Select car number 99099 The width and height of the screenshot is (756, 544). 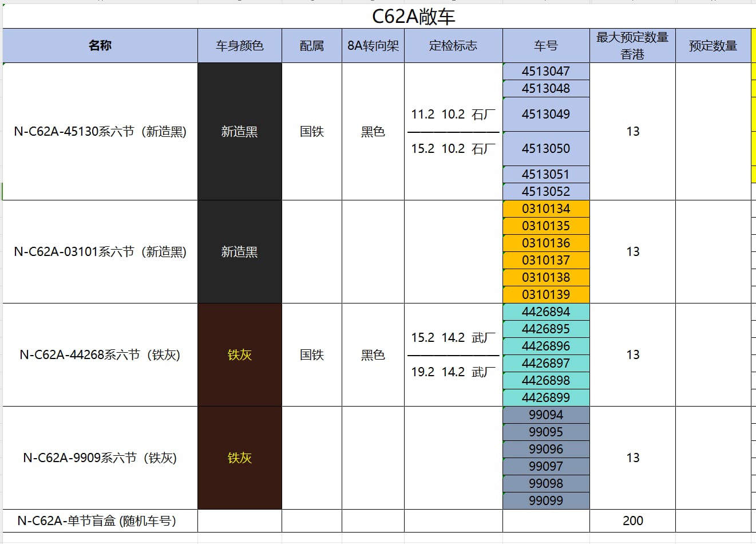pos(546,501)
